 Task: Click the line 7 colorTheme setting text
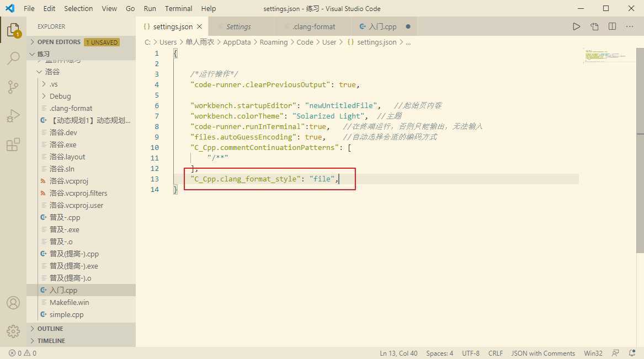pos(279,116)
